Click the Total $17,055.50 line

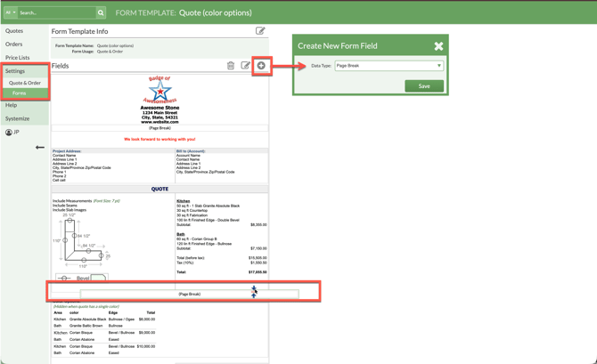(222, 272)
